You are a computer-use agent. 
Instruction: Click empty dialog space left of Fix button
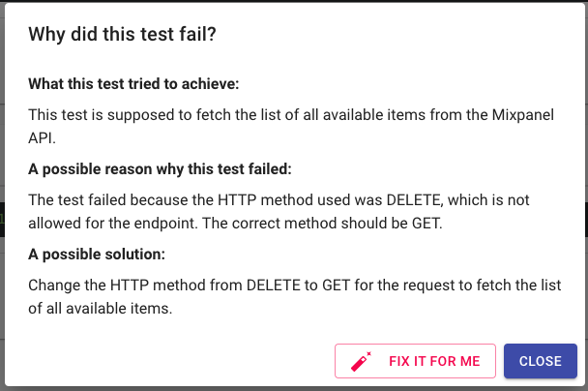174,361
